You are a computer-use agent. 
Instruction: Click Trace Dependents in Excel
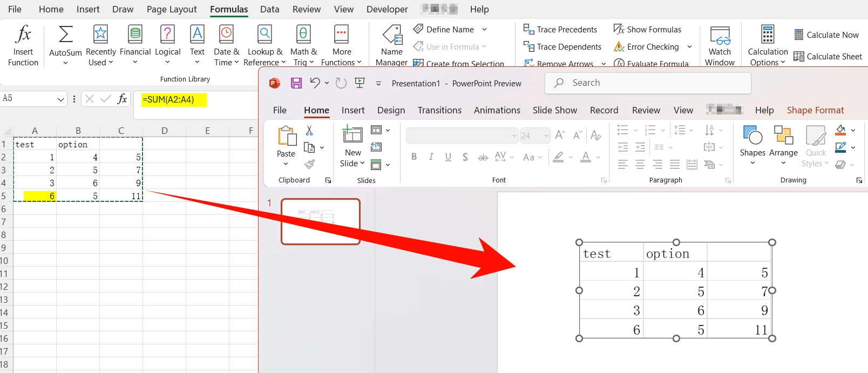click(x=562, y=47)
